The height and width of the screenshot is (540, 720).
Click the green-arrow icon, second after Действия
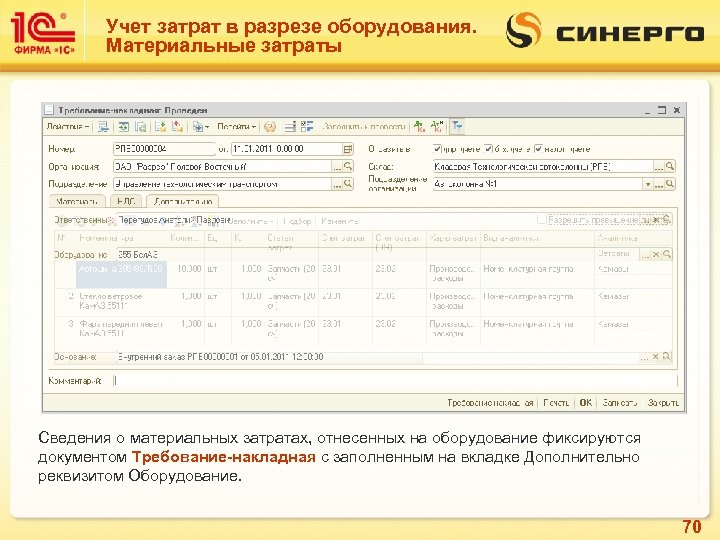[x=123, y=127]
